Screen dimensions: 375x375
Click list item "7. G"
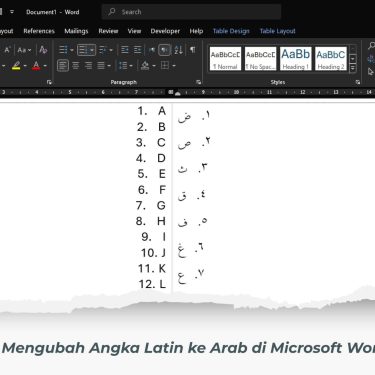click(x=151, y=205)
